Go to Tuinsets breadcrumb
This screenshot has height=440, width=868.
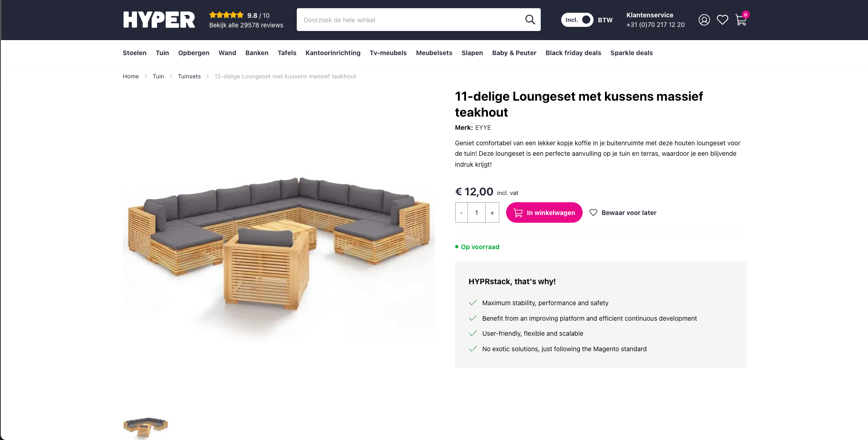click(189, 77)
